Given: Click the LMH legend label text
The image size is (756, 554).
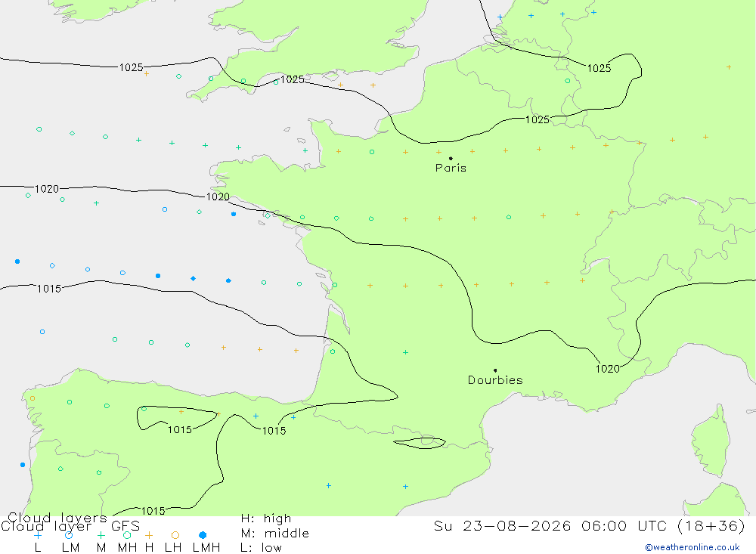Looking at the screenshot, I should coord(206,548).
